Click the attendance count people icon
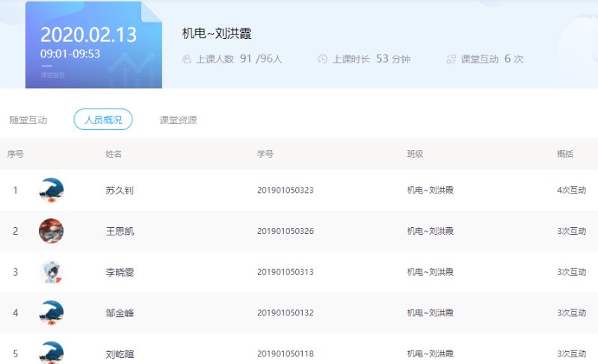 pos(186,59)
